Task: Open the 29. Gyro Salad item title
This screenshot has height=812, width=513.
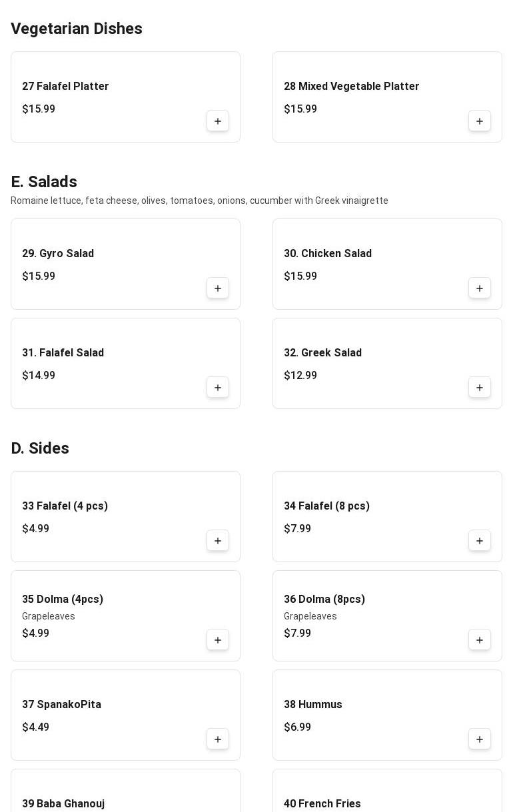Action: click(58, 254)
